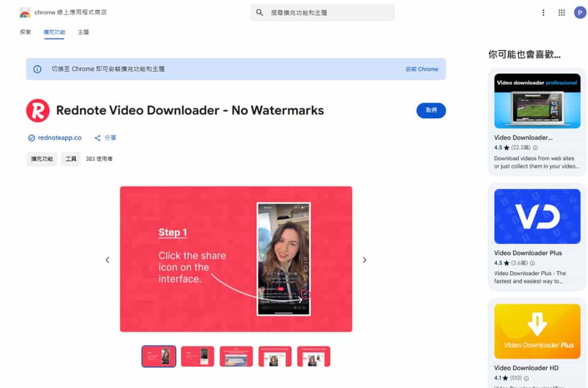588x388 pixels.
Task: Open the Google apps grid
Action: point(562,13)
